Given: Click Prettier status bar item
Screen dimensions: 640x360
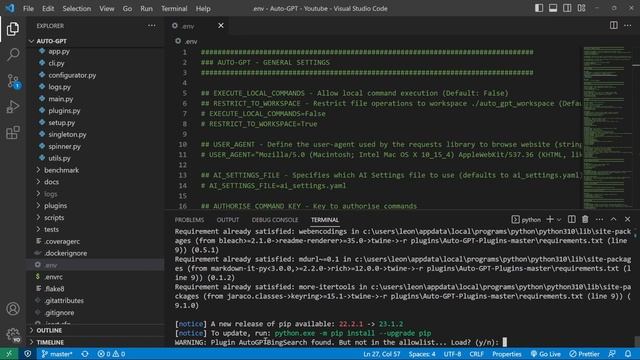Looking at the screenshot, I should [584, 354].
